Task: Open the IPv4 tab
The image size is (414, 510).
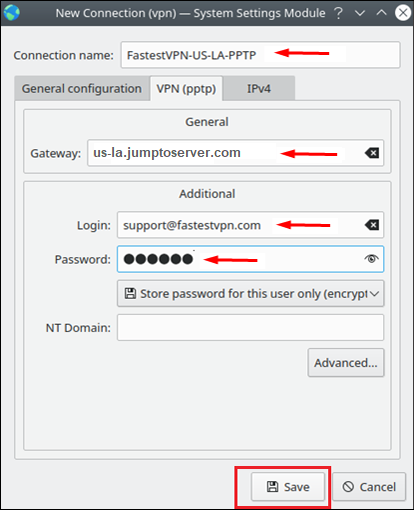Action: coord(259,89)
